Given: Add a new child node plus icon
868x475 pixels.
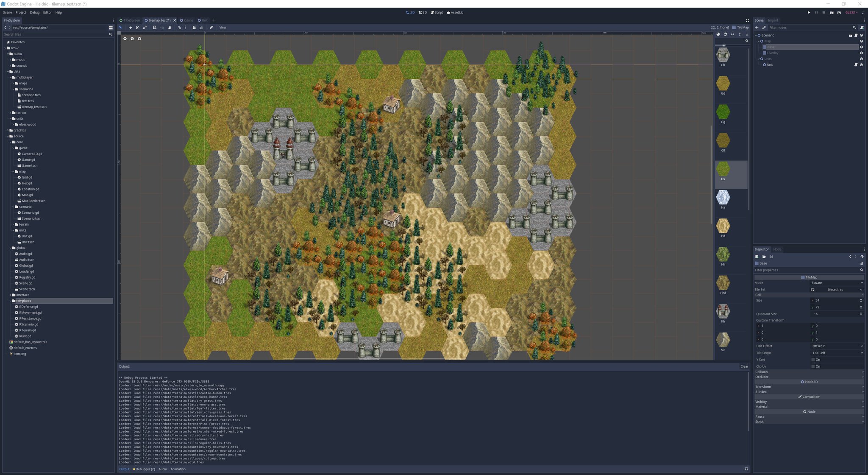Looking at the screenshot, I should pyautogui.click(x=757, y=28).
